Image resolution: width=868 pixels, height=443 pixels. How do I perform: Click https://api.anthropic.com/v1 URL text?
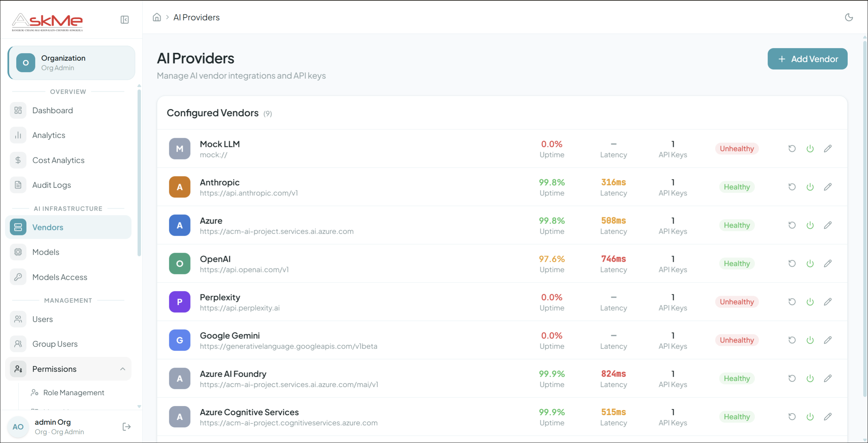click(x=249, y=193)
